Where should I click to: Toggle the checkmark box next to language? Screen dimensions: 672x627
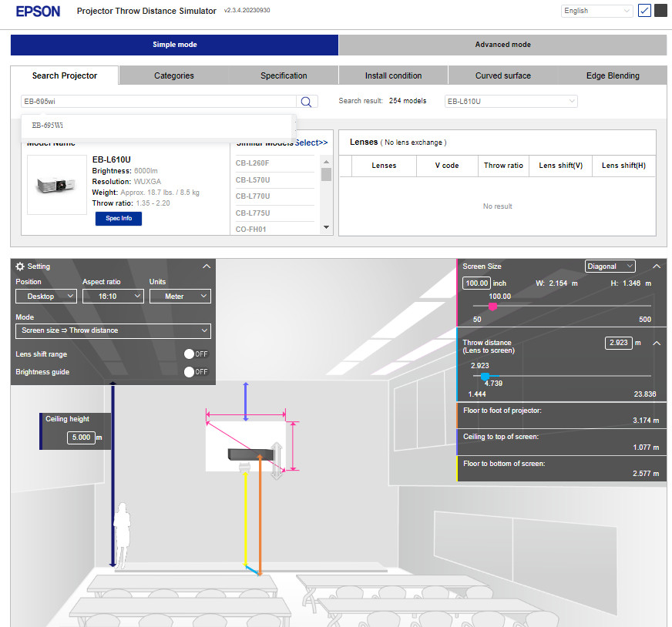644,10
